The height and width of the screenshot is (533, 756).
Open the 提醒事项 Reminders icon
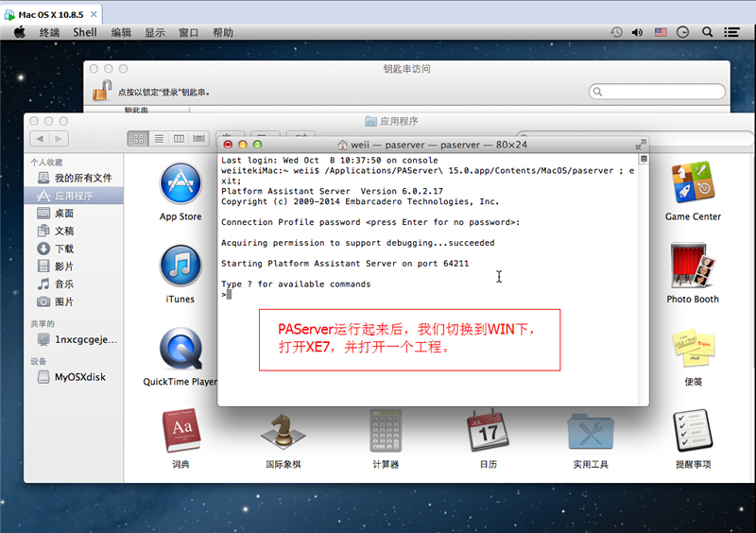(693, 430)
